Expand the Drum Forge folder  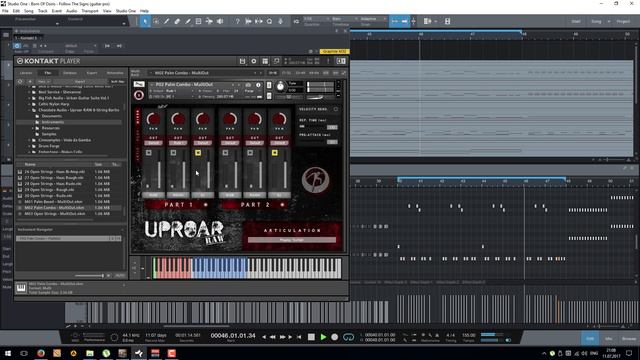30,146
